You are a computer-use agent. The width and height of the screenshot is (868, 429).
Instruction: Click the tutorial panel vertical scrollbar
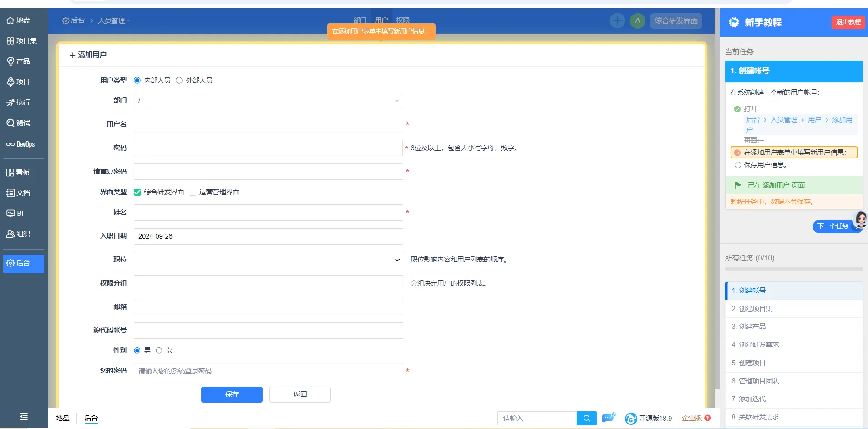click(717, 199)
